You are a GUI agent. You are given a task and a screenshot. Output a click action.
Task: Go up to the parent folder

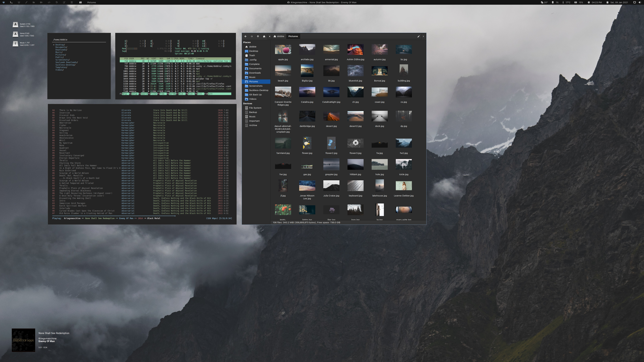point(258,37)
